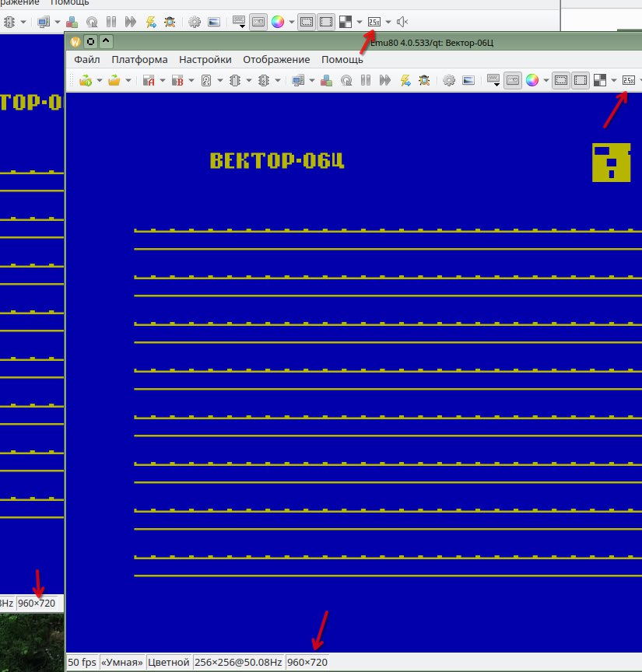
Task: Open the debugger bug icon
Action: coord(424,80)
